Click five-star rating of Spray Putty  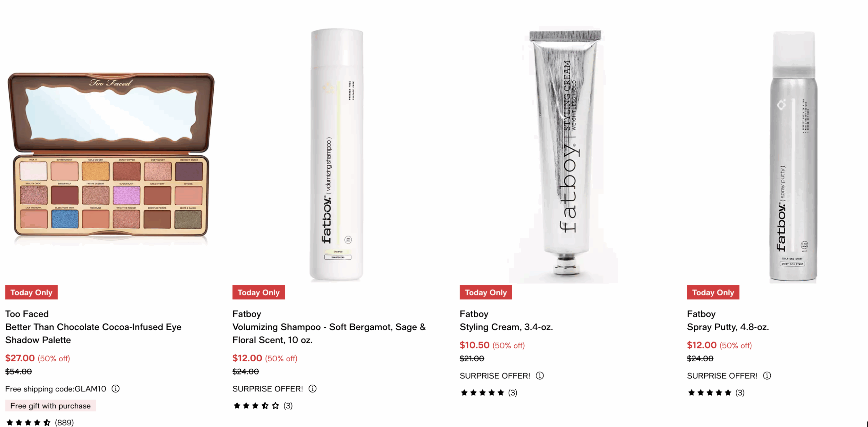coord(710,393)
